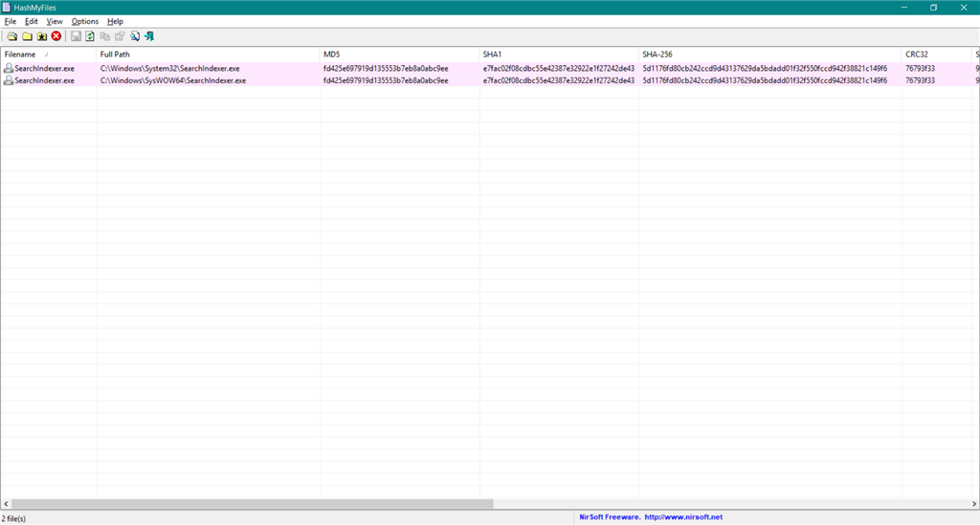Open the Options menu
This screenshot has width=980, height=525.
click(x=84, y=21)
